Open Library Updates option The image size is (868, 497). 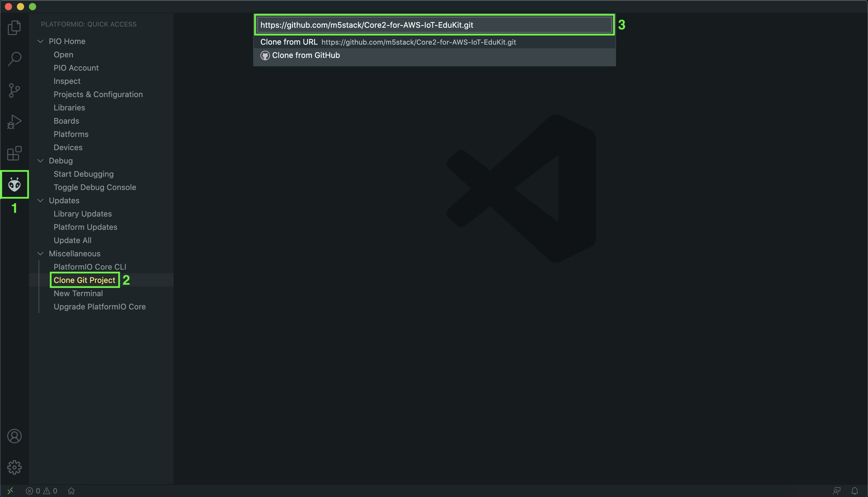[x=82, y=214]
